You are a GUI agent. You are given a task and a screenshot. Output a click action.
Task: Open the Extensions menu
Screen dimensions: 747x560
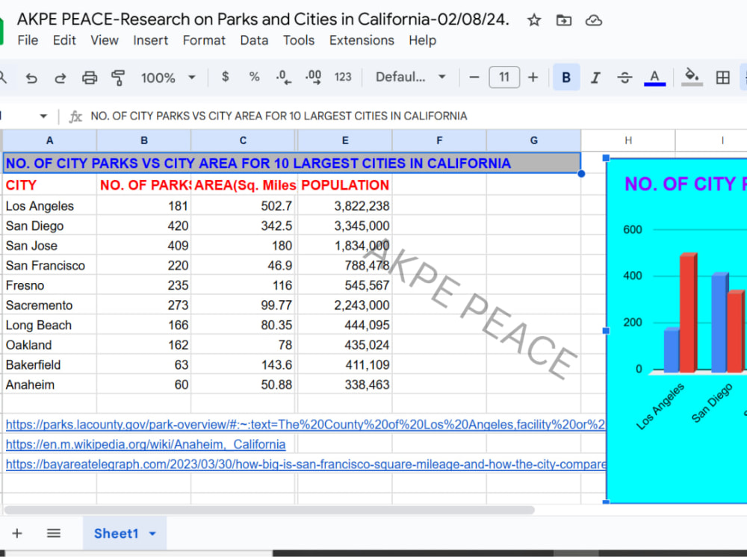[362, 40]
